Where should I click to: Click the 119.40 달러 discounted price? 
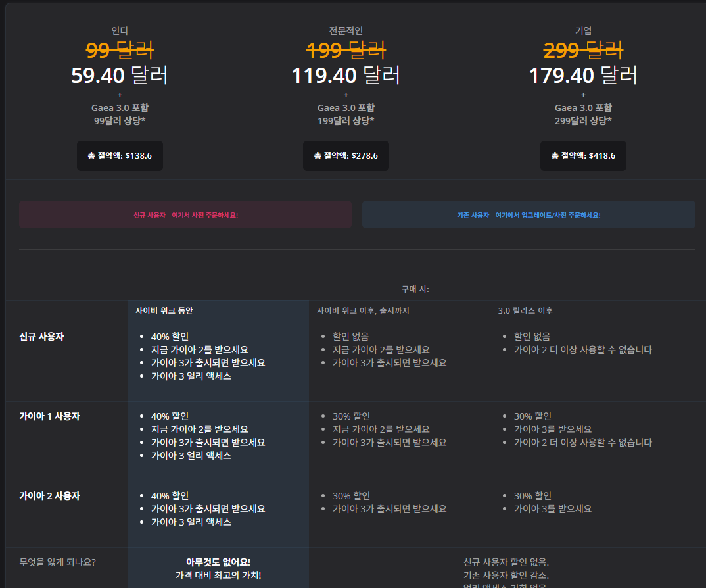[346, 75]
